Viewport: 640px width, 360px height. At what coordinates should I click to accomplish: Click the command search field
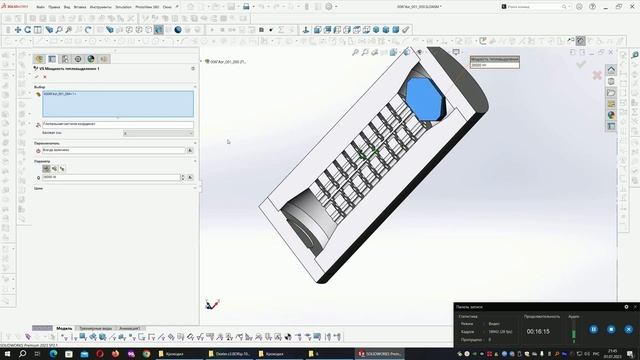(535, 7)
